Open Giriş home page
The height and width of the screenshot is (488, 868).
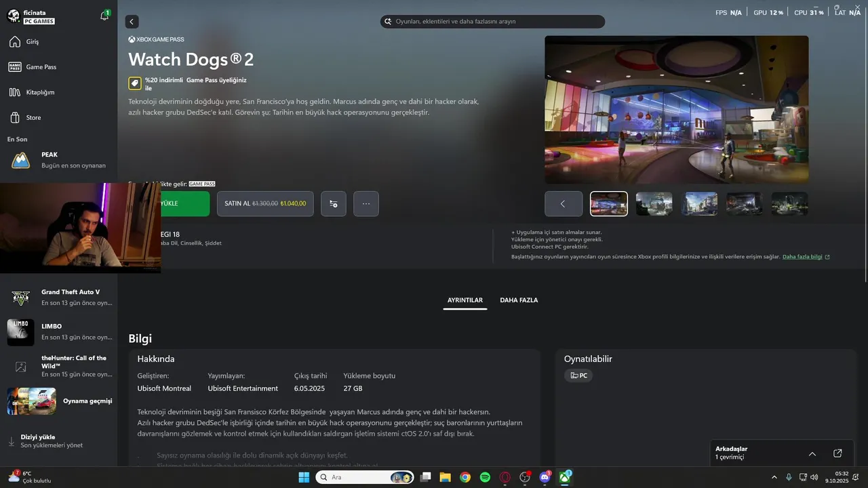click(x=58, y=42)
